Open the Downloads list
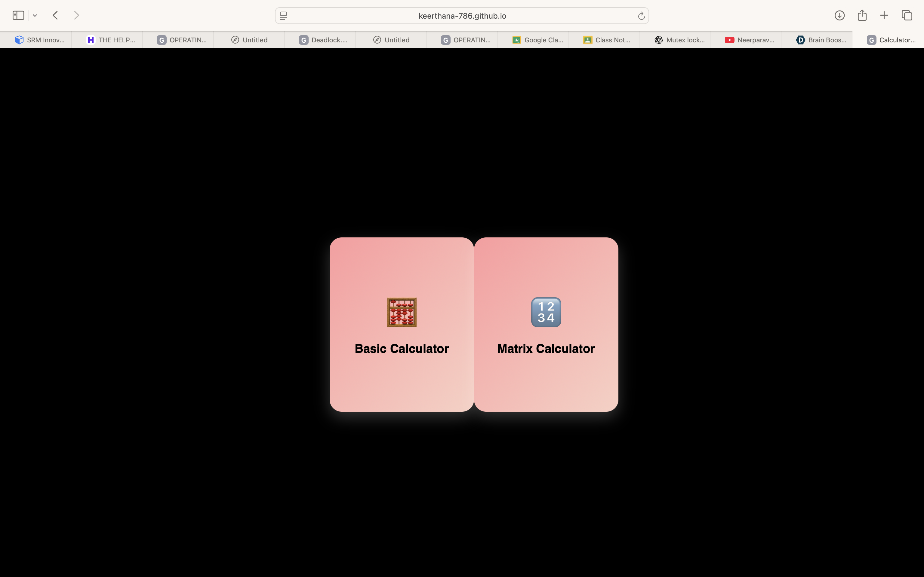Viewport: 924px width, 577px height. [x=839, y=15]
